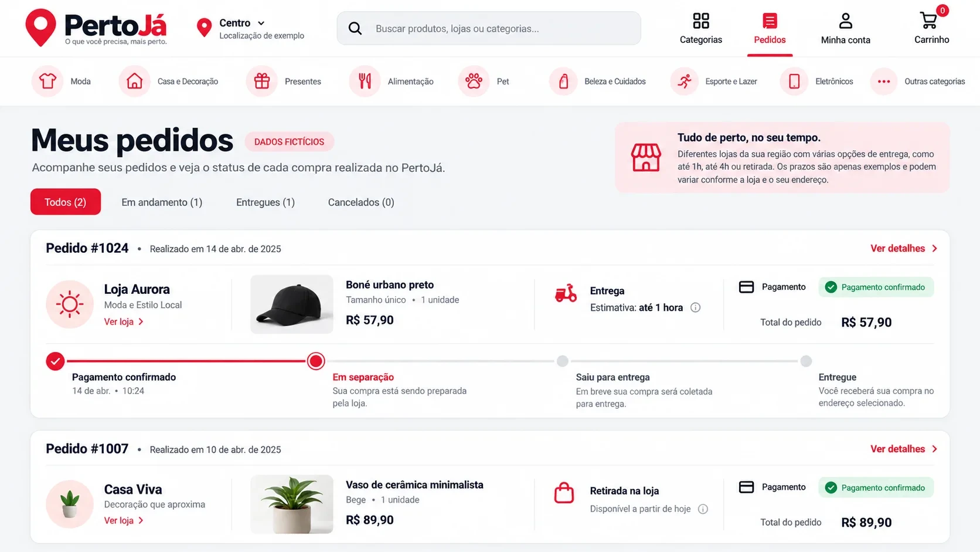Image resolution: width=980 pixels, height=552 pixels.
Task: Click the search magnifier icon
Action: pyautogui.click(x=355, y=28)
